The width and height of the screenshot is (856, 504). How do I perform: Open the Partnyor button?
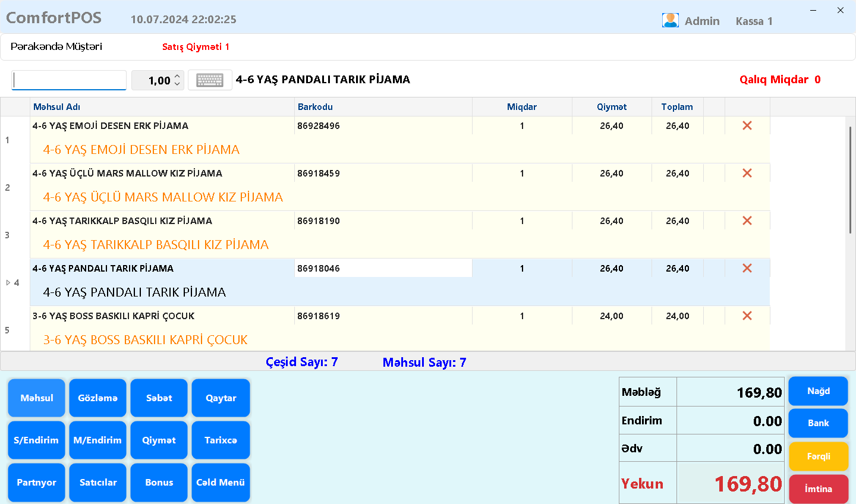36,482
